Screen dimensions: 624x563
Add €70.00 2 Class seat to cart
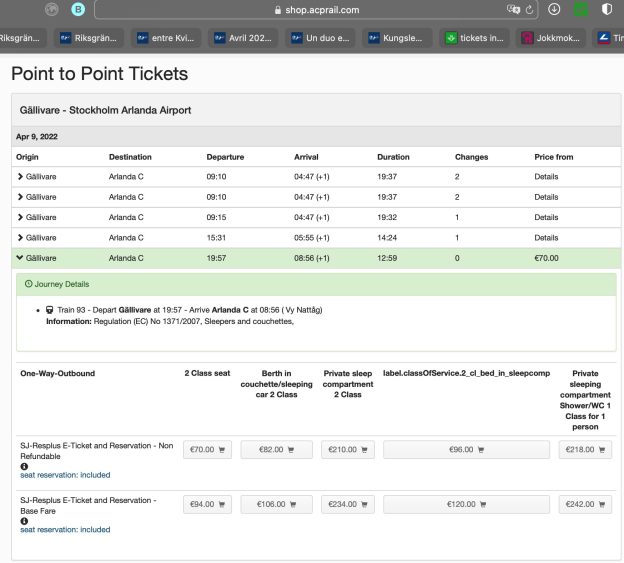(x=207, y=450)
